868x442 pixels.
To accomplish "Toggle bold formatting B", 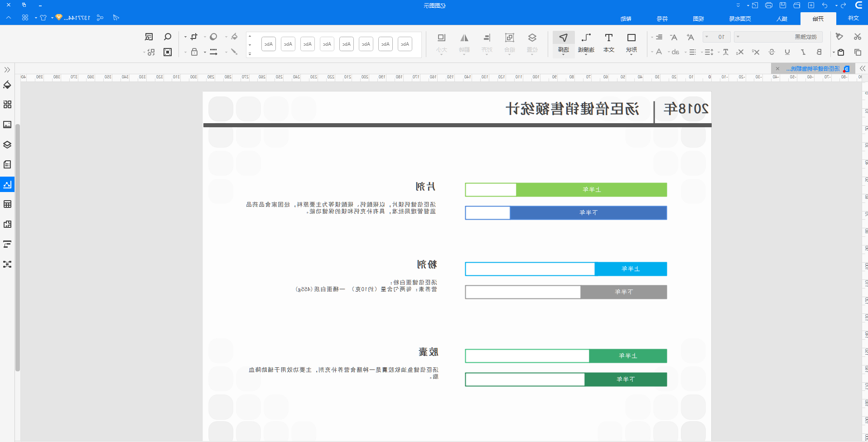I will (x=819, y=52).
